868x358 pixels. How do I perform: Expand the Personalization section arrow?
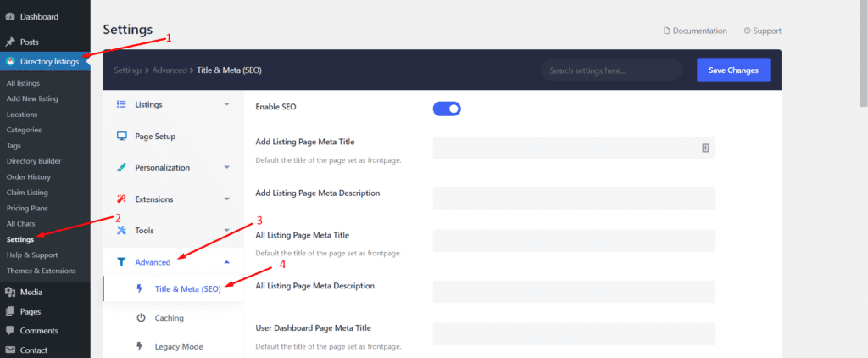226,167
